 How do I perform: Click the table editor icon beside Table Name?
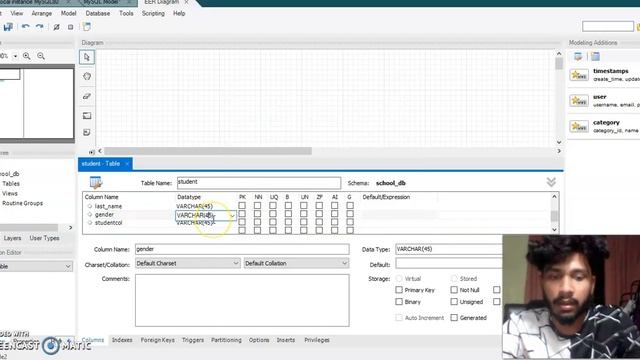[x=96, y=182]
